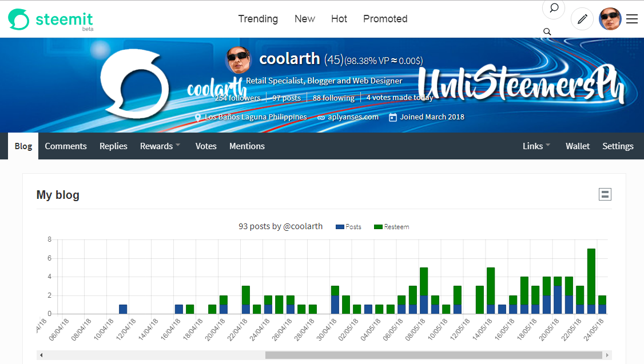Switch to the Votes tab

pos(206,146)
